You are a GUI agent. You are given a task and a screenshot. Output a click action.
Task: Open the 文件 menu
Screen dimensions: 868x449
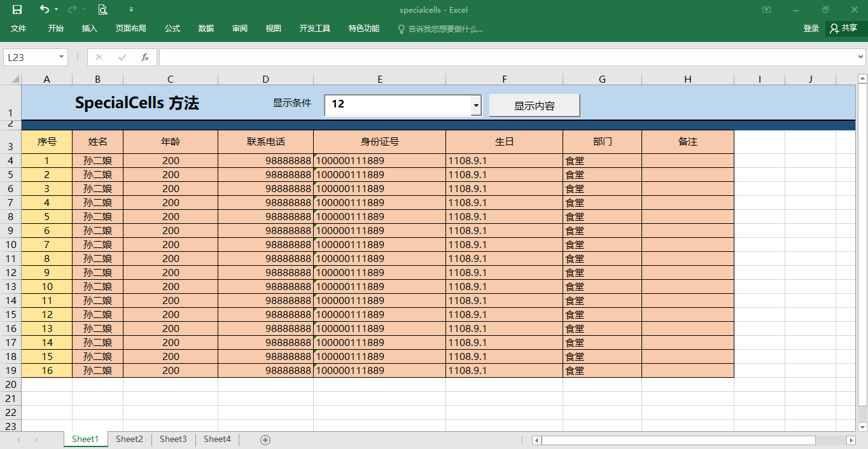tap(18, 29)
